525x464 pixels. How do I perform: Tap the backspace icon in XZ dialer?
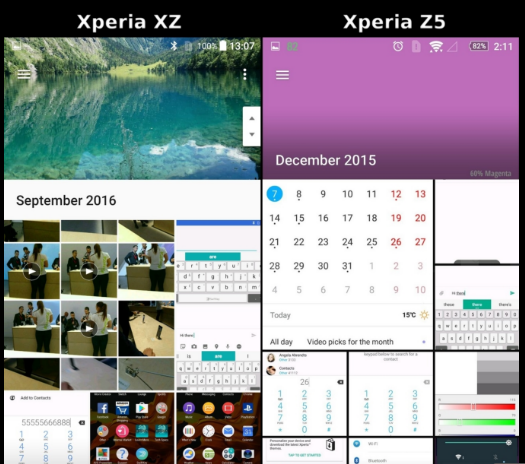point(82,422)
